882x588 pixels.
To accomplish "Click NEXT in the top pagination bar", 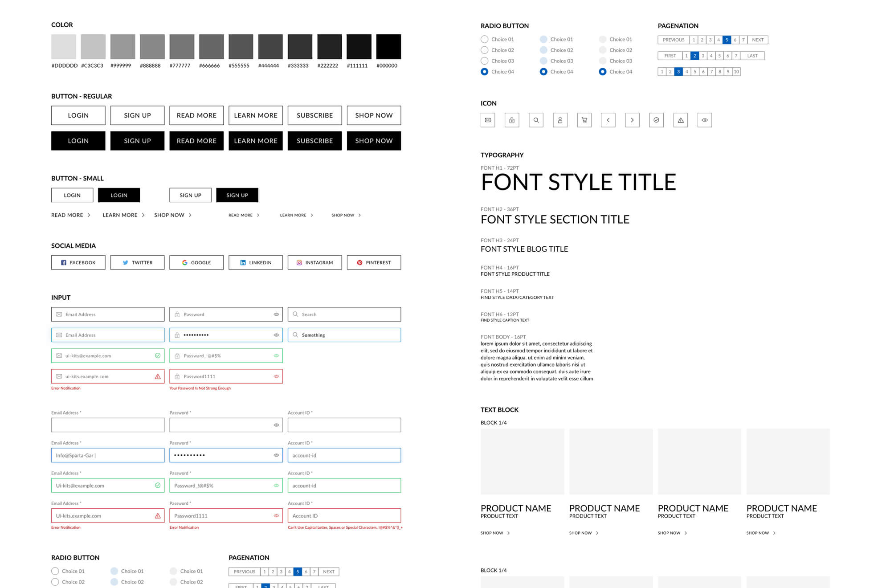I will click(757, 40).
